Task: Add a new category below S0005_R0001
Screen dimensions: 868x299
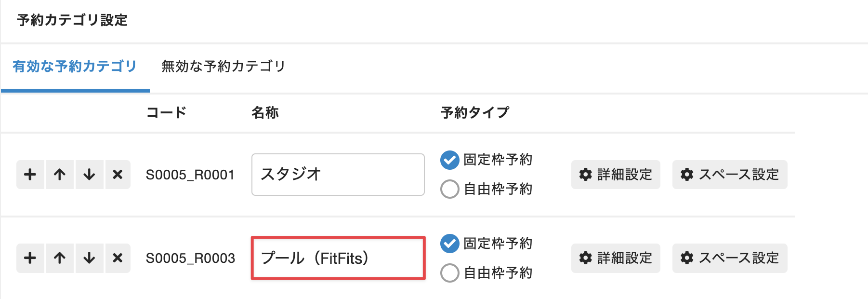Action: 30,175
